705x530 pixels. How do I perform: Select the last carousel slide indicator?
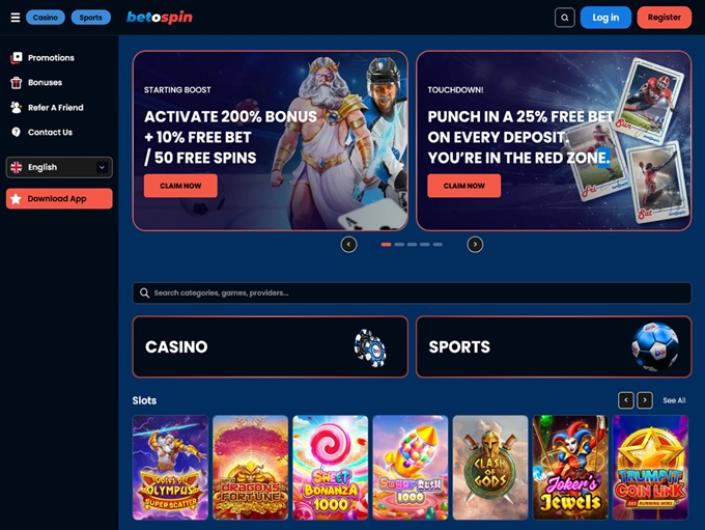(438, 245)
